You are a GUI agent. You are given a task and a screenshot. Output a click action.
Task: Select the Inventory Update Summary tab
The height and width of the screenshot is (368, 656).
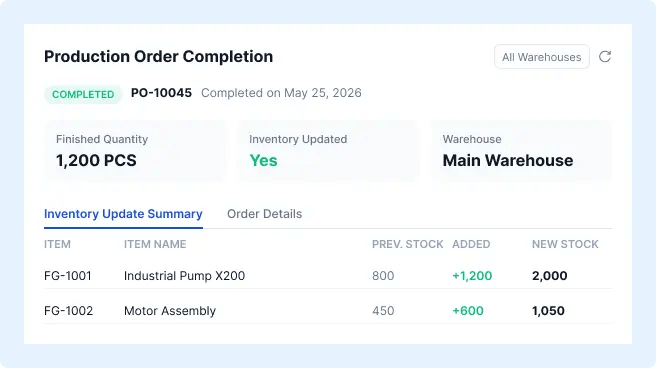click(123, 214)
